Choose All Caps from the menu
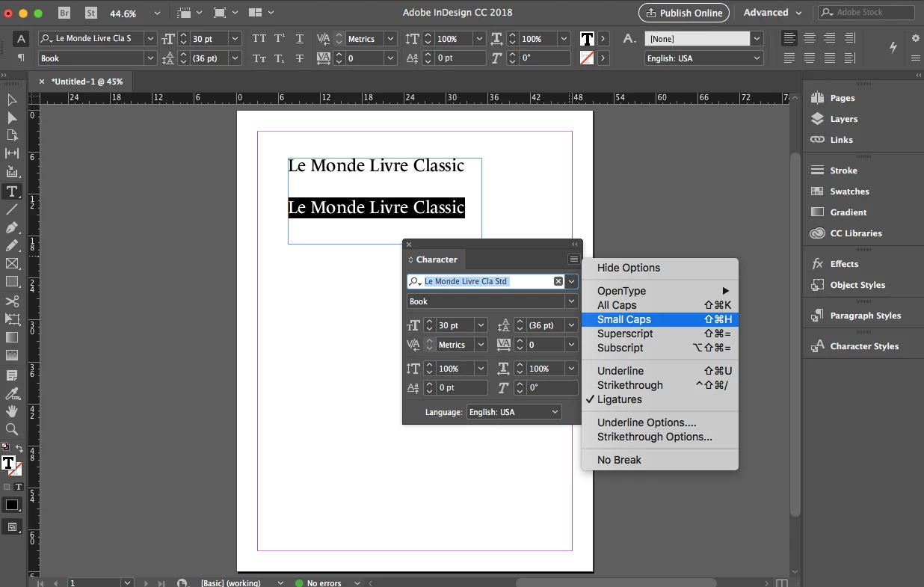The image size is (924, 587). pos(660,305)
